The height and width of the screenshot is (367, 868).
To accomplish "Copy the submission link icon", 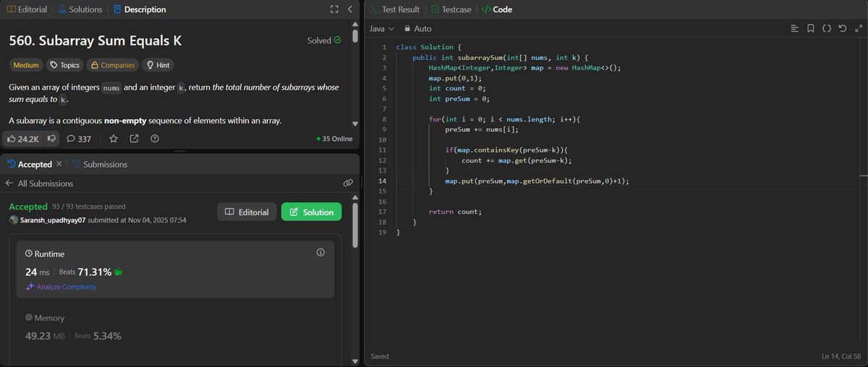I will pos(348,183).
